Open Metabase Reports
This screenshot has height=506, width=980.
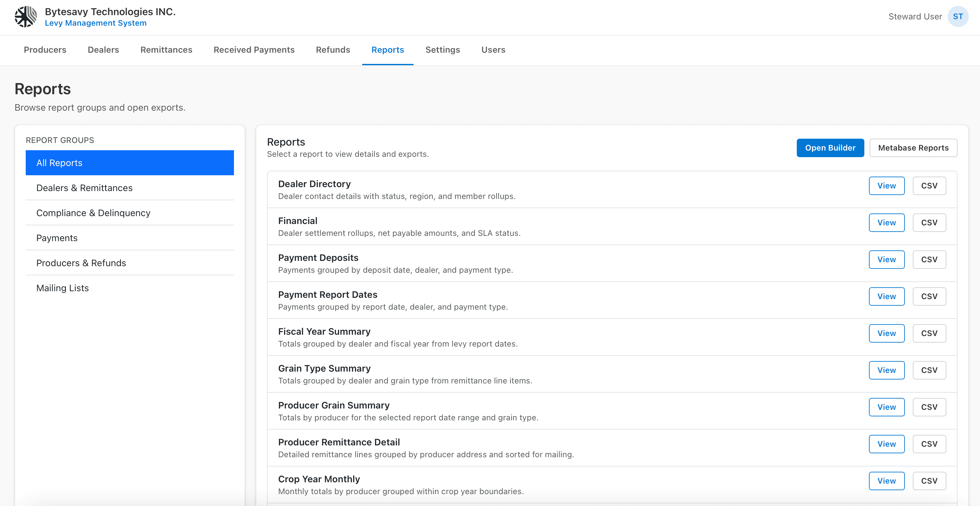(x=913, y=148)
